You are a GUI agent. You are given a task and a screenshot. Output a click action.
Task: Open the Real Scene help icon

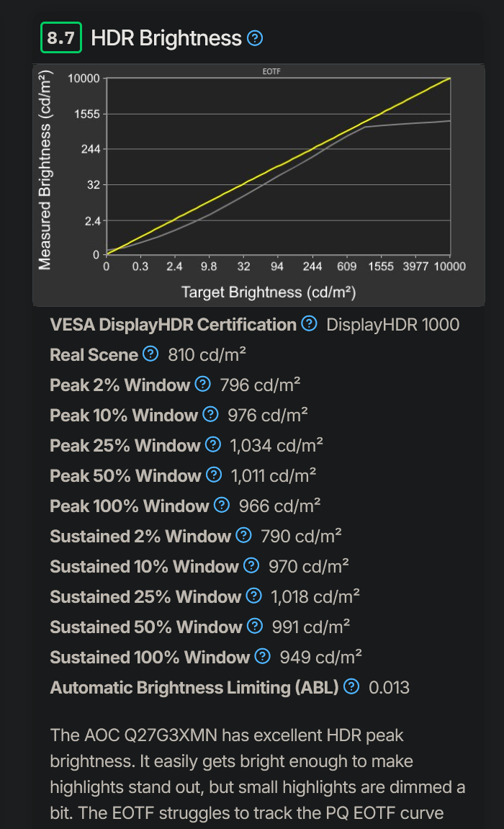pyautogui.click(x=150, y=354)
